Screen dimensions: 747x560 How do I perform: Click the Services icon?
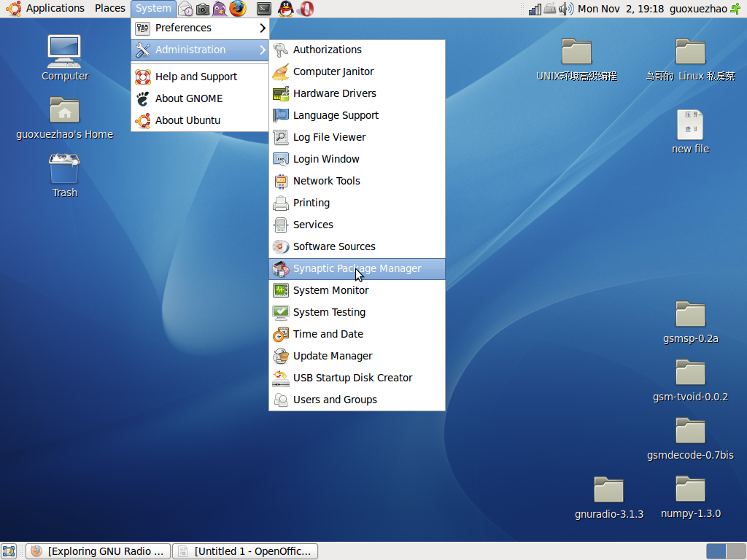[281, 225]
